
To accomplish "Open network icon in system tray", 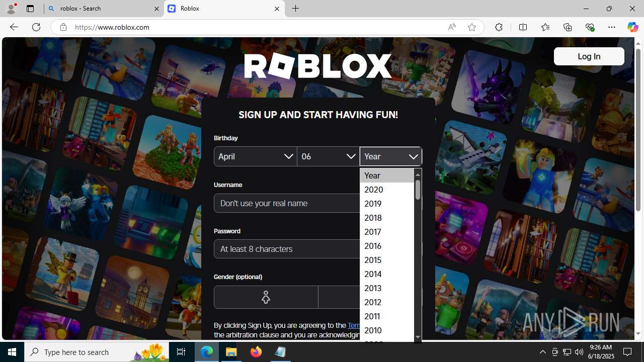I will point(567,352).
